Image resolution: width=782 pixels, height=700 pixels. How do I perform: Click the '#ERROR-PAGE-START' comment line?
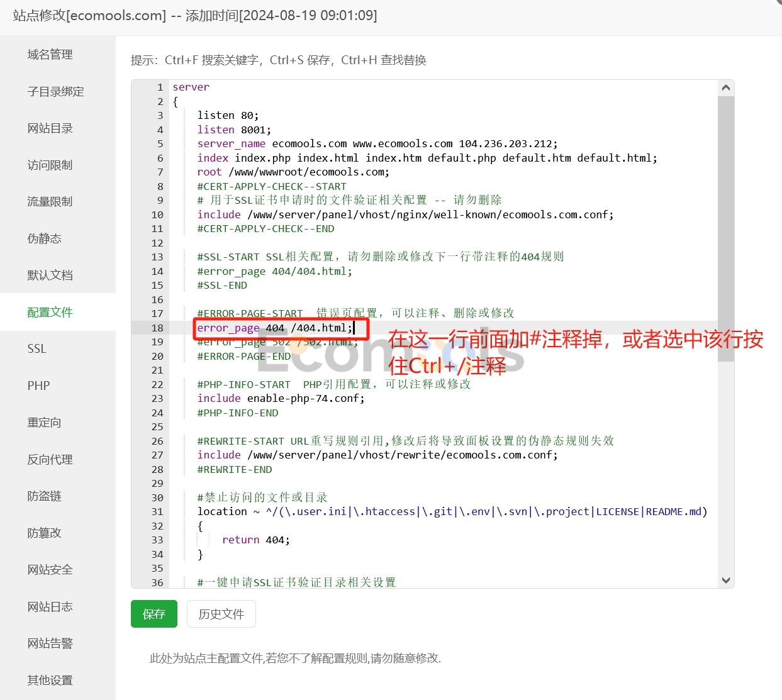click(x=355, y=313)
